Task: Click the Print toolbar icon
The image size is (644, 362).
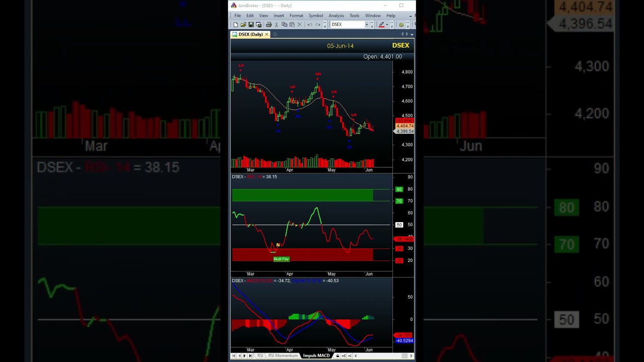Action: click(269, 25)
